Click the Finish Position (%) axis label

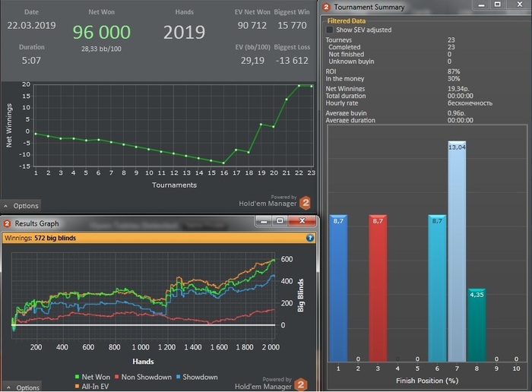pos(427,381)
